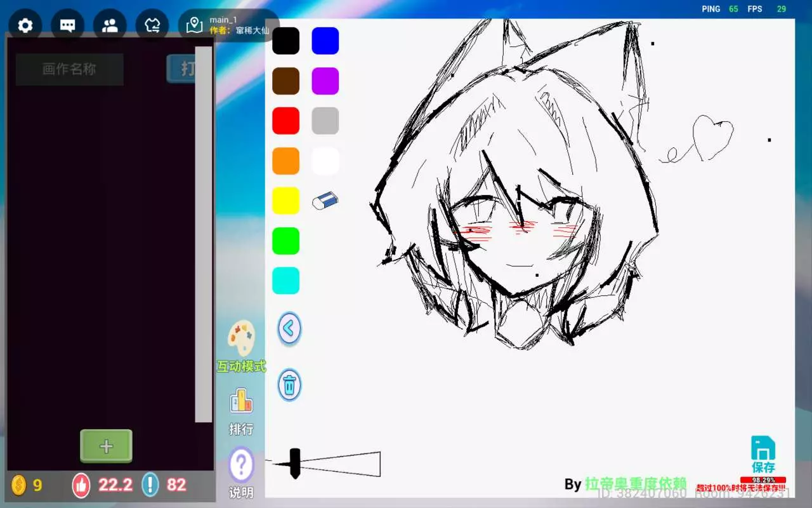Click the 保存 save label
Screen dimensions: 812x508
[x=763, y=467]
